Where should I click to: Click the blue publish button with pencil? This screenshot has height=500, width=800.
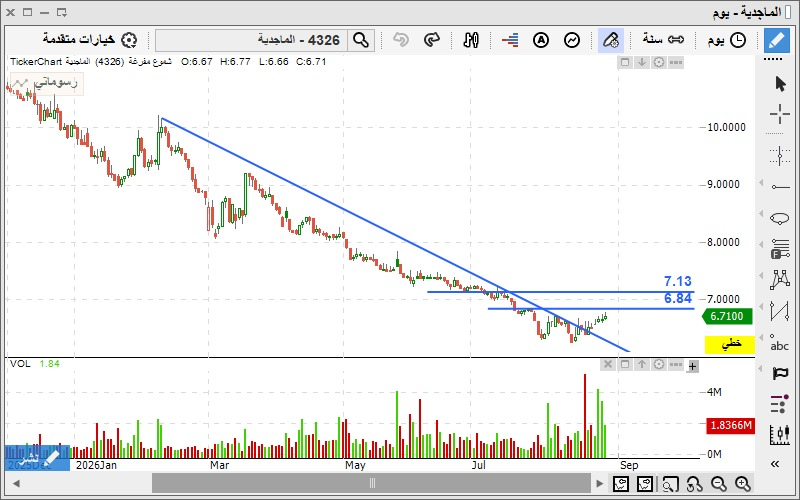coord(37,457)
